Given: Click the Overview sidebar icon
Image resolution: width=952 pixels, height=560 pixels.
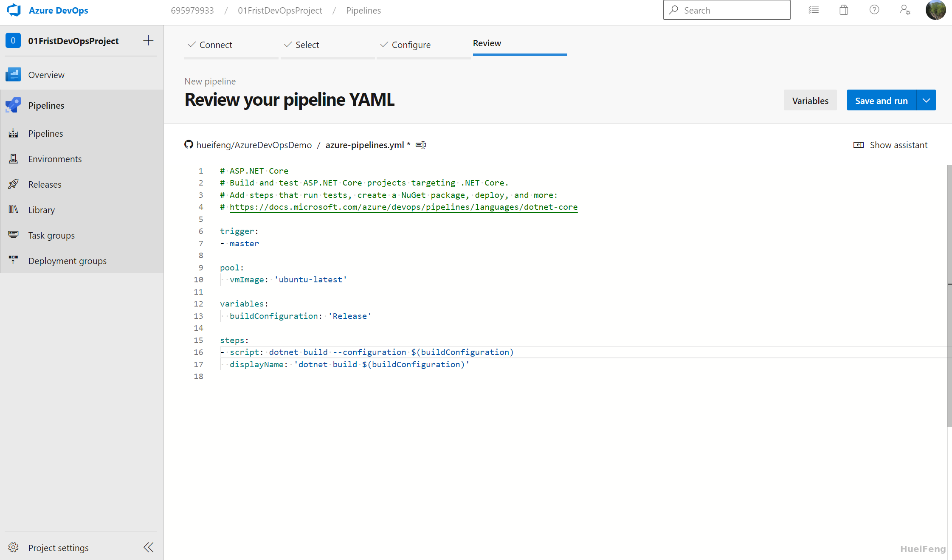Looking at the screenshot, I should coord(13,75).
